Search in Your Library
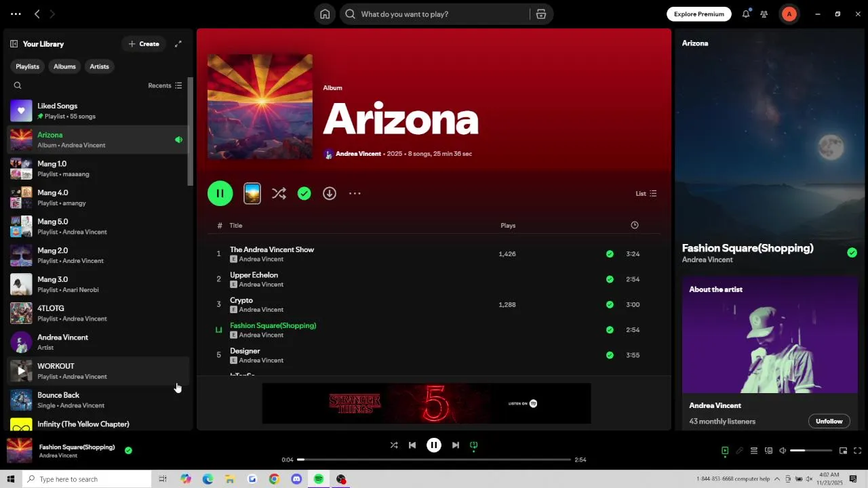Screen dimensions: 868x488 (x=18, y=85)
